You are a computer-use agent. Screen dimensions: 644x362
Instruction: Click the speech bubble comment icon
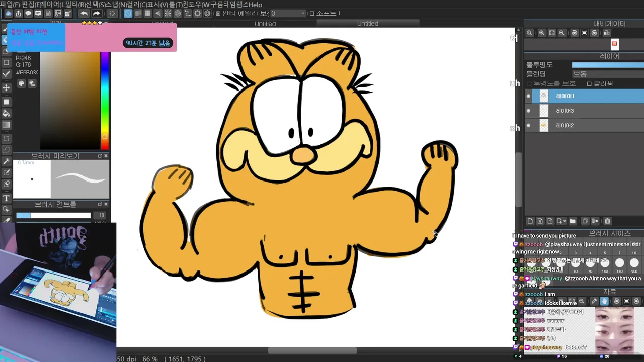(x=28, y=14)
